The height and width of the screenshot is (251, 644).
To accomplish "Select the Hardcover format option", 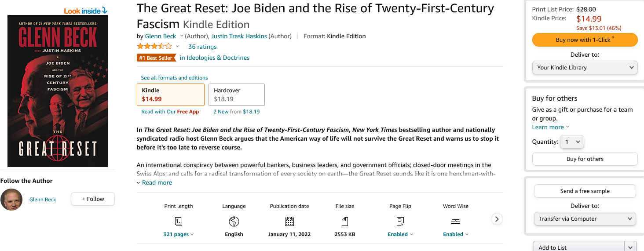I will click(236, 95).
